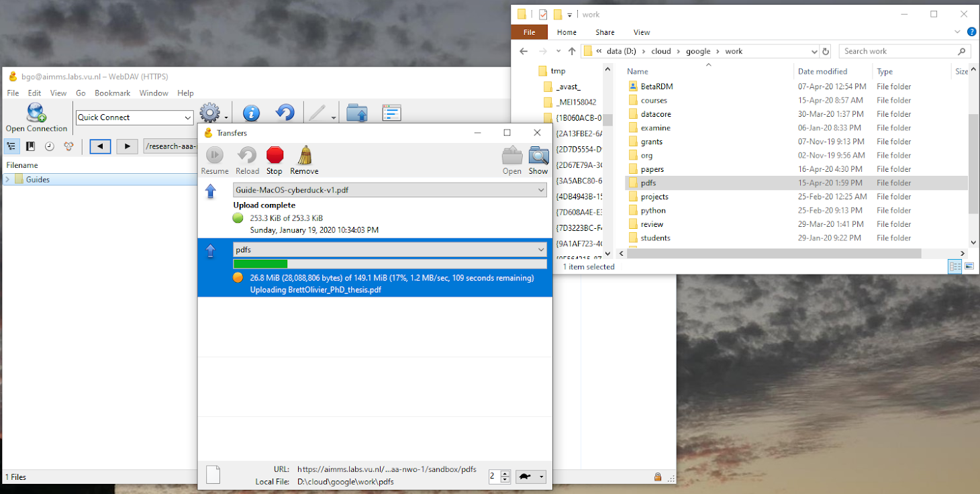980x494 pixels.
Task: Navigate back with the left arrow button
Action: click(100, 146)
